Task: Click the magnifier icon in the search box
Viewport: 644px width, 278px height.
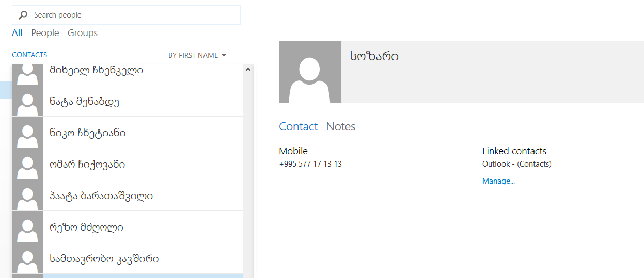Action: click(23, 15)
